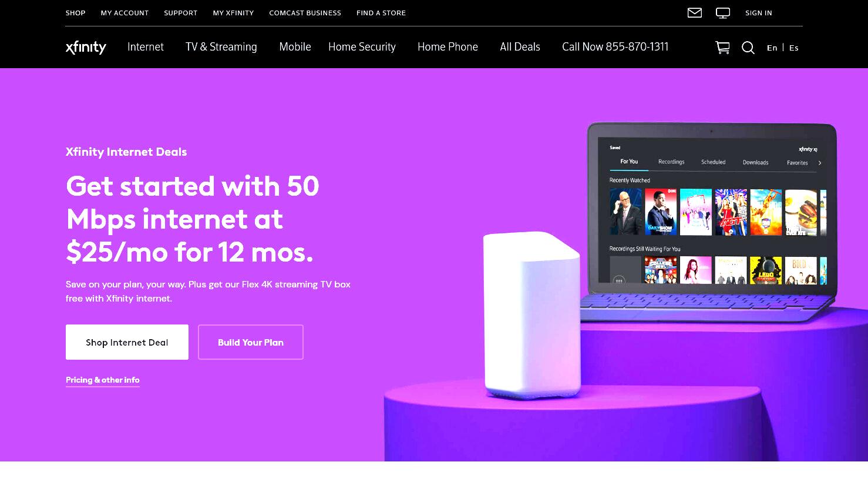The width and height of the screenshot is (868, 492).
Task: Click the white xFi gateway device image
Action: click(x=532, y=315)
